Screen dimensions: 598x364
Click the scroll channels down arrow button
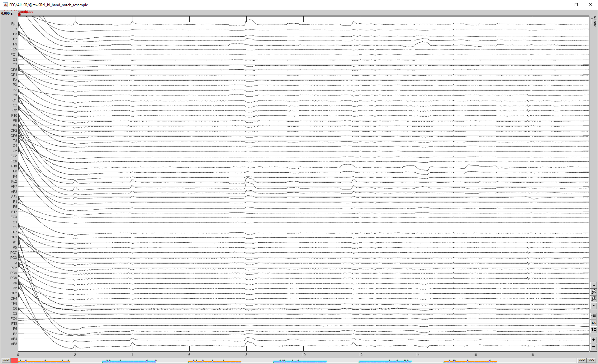click(594, 306)
